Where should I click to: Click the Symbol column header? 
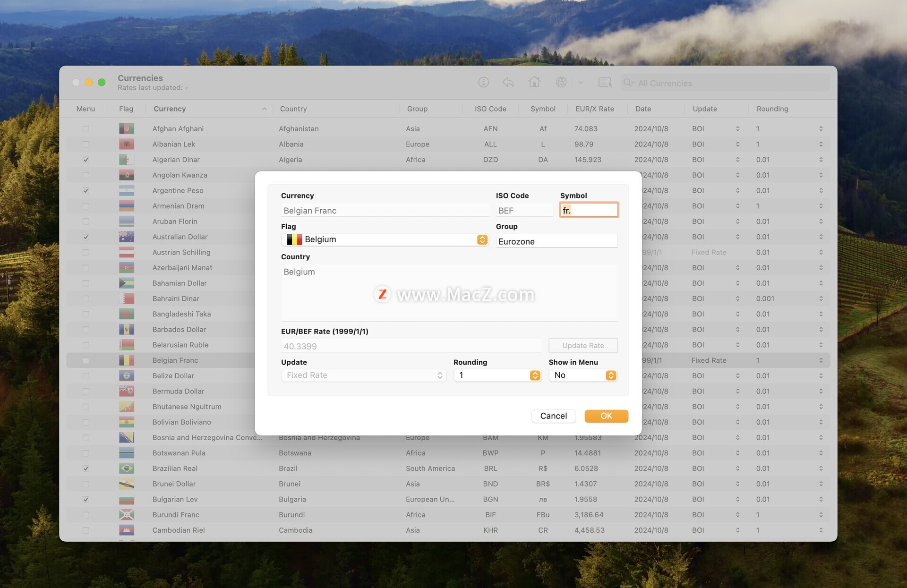[x=543, y=109]
